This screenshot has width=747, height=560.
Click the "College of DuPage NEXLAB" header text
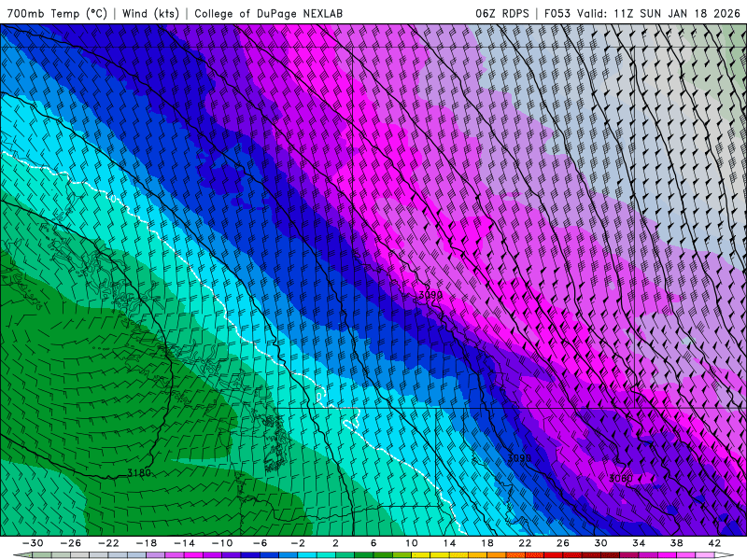pos(268,13)
